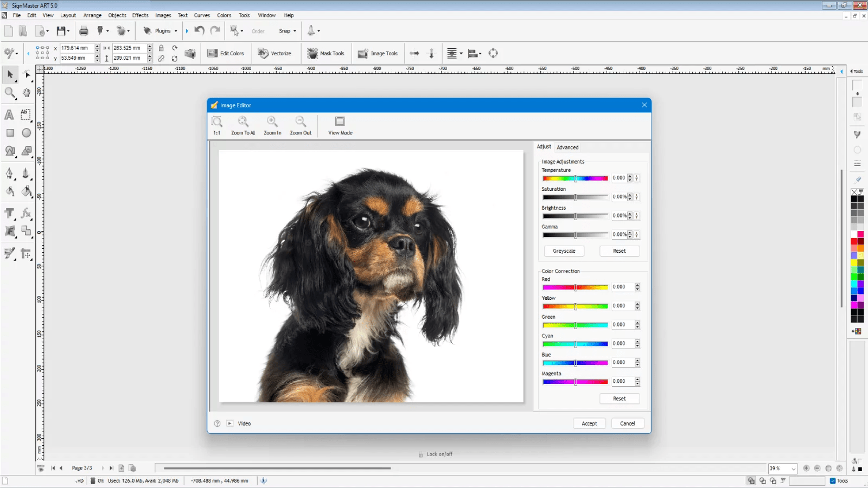Open Mask Tools
The image size is (868, 488).
[x=325, y=53]
